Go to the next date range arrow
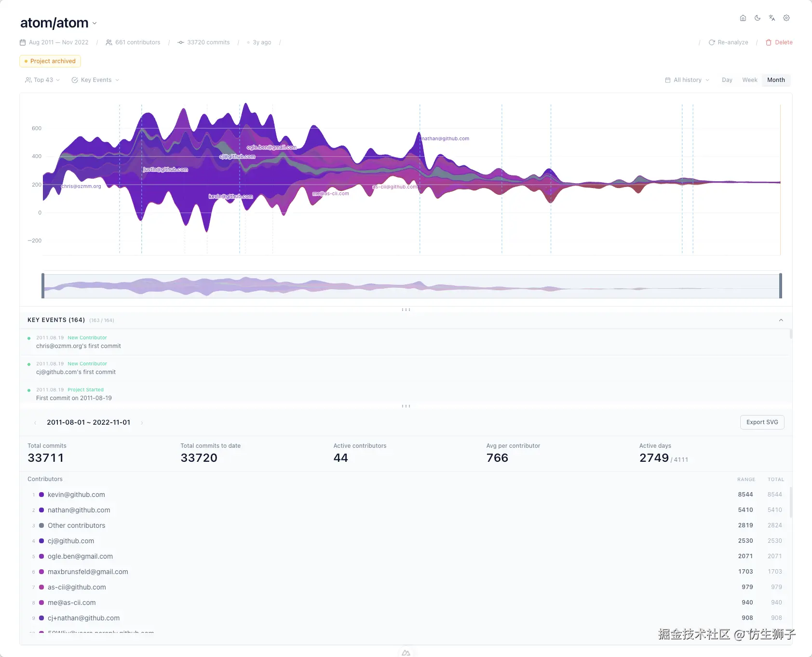Viewport: 812px width, 657px height. tap(142, 423)
